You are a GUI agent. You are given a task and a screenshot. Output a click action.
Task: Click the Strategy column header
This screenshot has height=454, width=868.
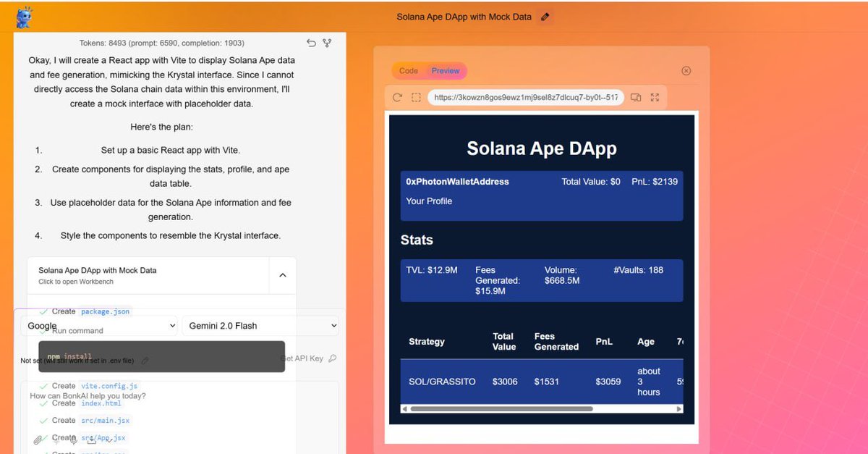(427, 342)
